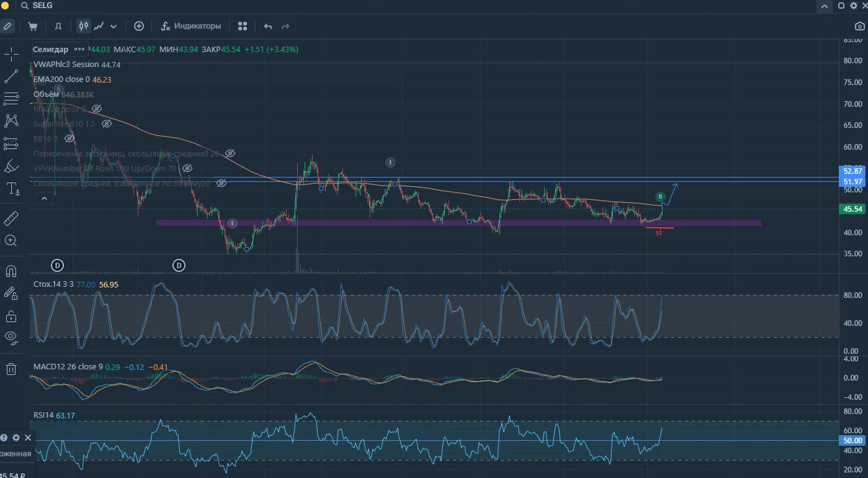The image size is (868, 478).
Task: Click the Стох.14 3 3 stochastic label
Action: (53, 284)
